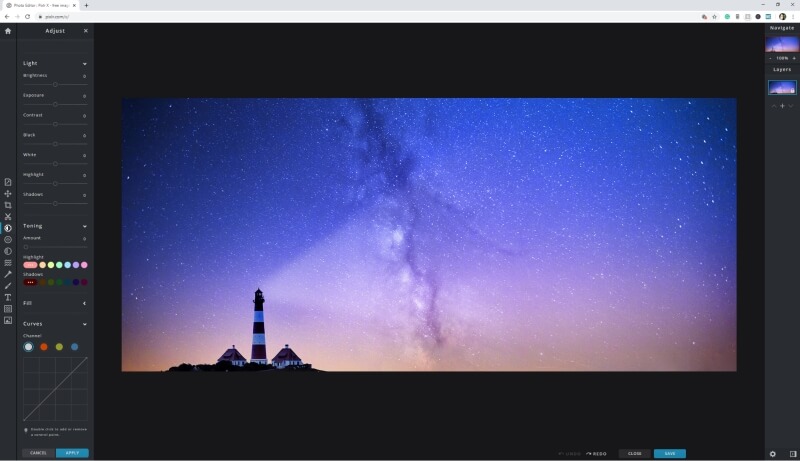
Task: Go to the Pixlr home screen icon
Action: coord(8,31)
